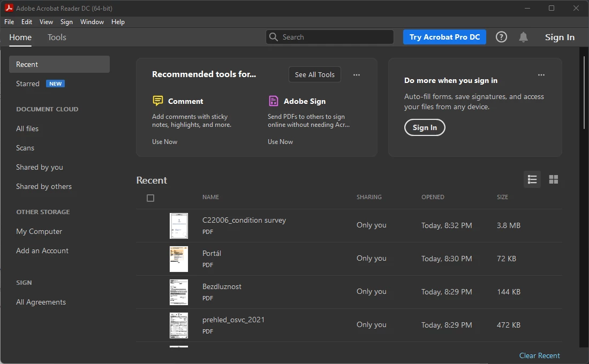Click the SHARING column header
The width and height of the screenshot is (589, 364).
coord(369,197)
